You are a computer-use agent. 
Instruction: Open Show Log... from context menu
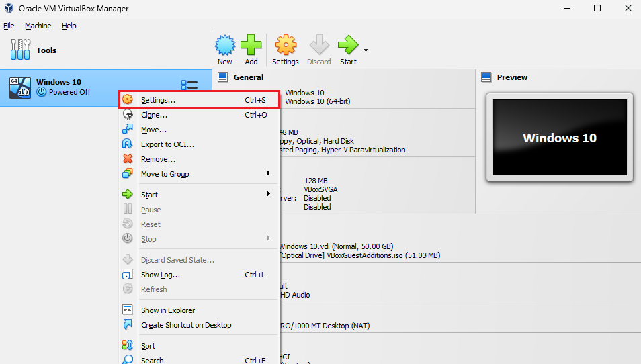pos(200,275)
